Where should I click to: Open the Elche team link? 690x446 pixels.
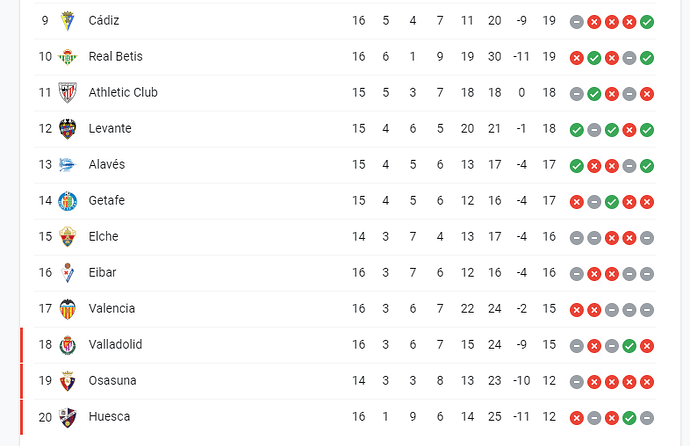(103, 237)
